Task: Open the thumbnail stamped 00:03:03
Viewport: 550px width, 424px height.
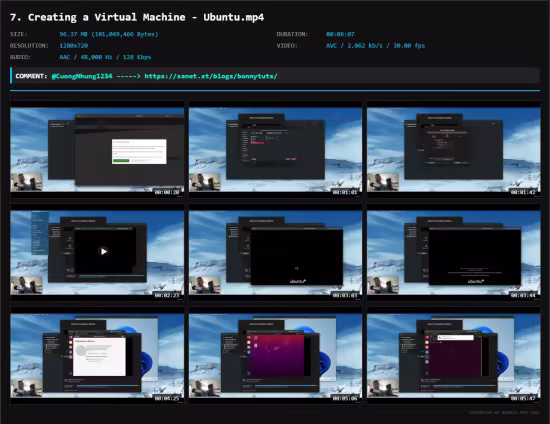Action: 275,253
